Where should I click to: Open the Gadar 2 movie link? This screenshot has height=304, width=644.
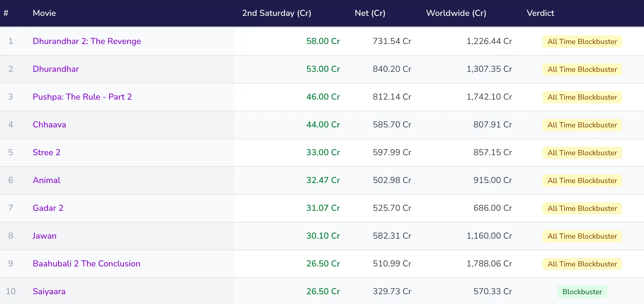click(48, 208)
